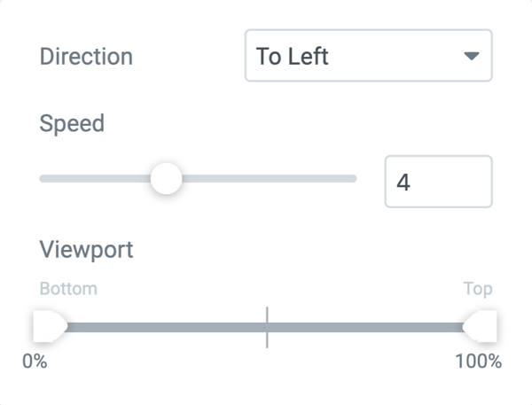Click the Speed slider thumb
The image size is (532, 405).
[x=166, y=179]
